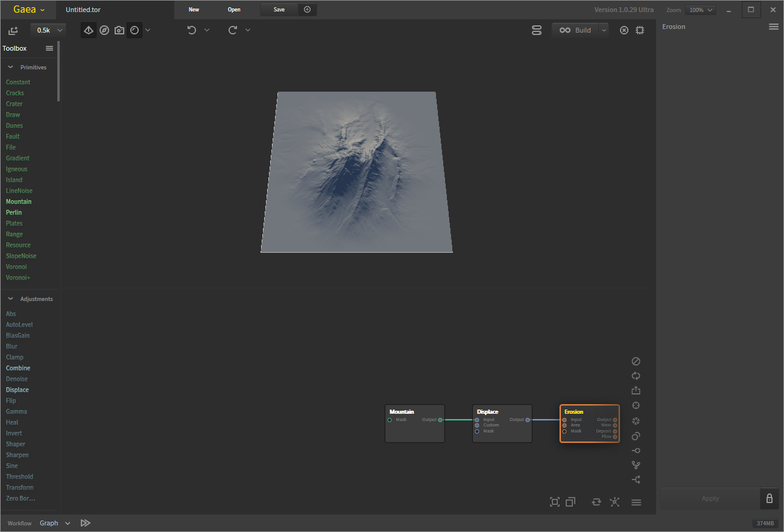
Task: Undo the last action in the toolbar
Action: 191,30
